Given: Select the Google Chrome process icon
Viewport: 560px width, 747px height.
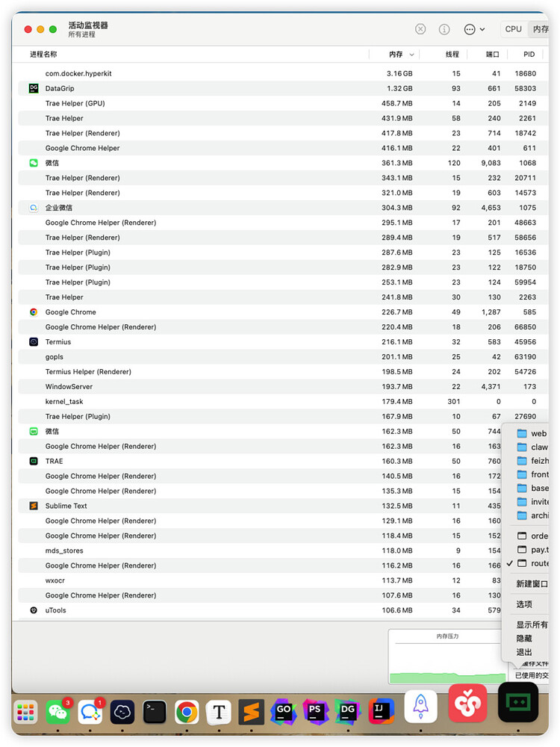Looking at the screenshot, I should [34, 312].
